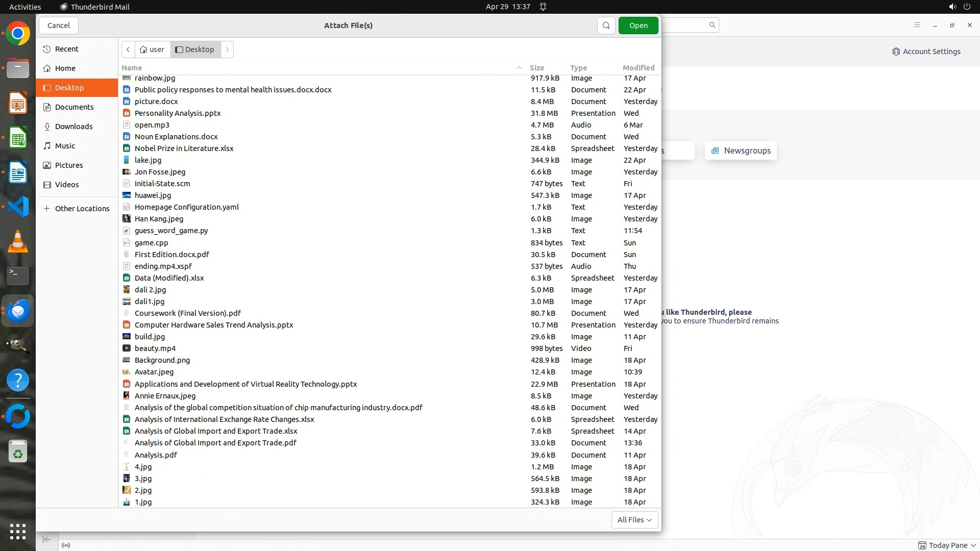
Task: Click the forward arrow in path bar
Action: pos(227,49)
